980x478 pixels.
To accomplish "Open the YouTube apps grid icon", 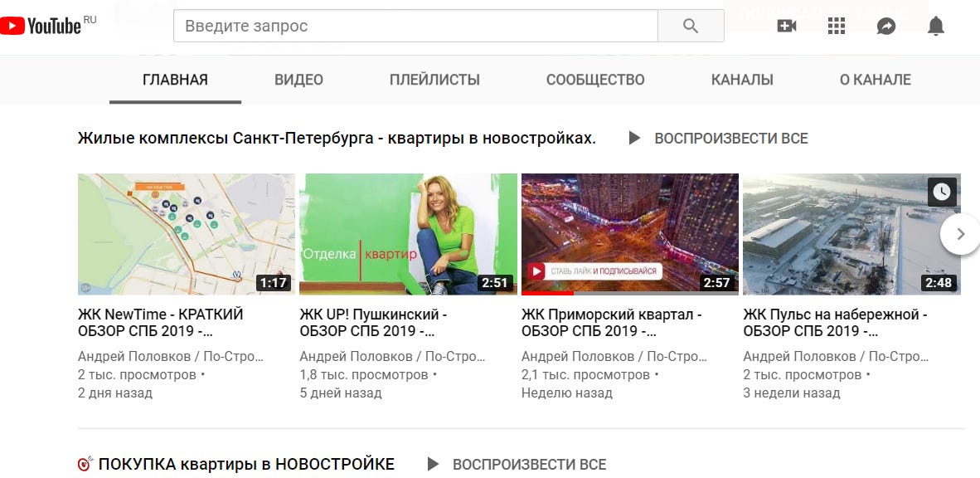I will coord(837,26).
